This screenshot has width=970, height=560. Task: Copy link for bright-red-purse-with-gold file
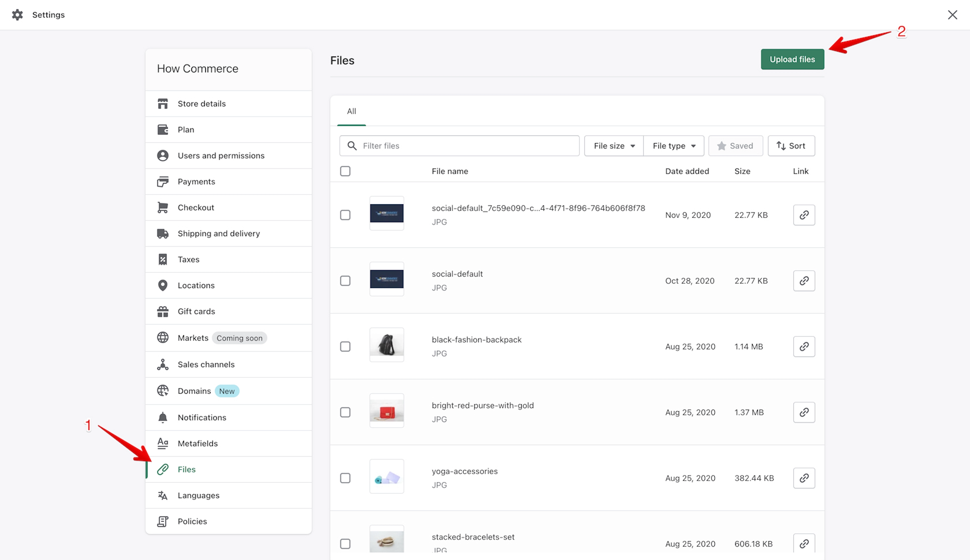(804, 412)
